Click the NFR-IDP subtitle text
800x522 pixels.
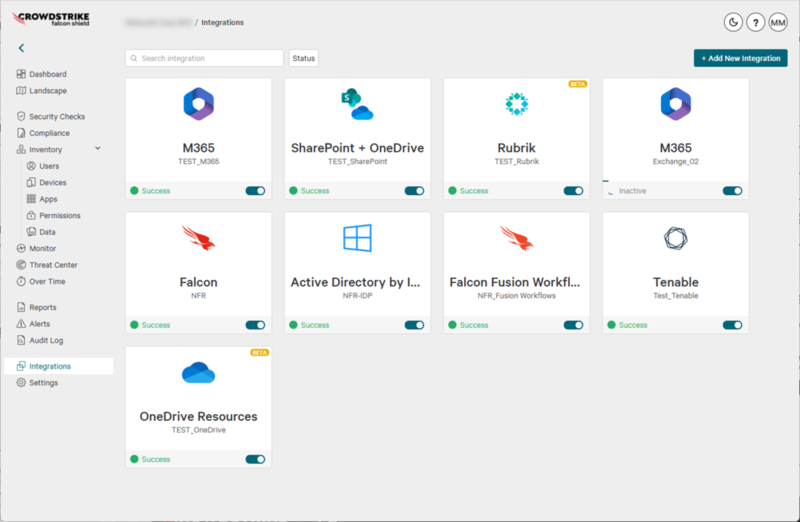(x=357, y=295)
